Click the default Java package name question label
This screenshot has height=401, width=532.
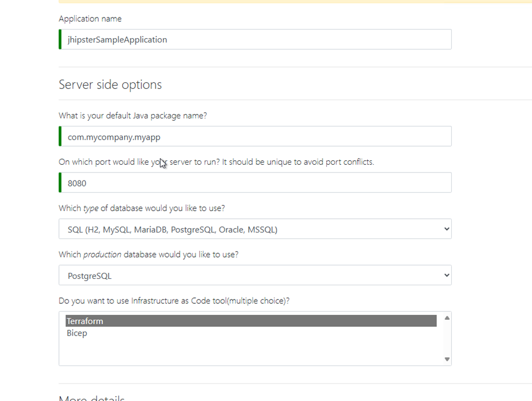[133, 116]
